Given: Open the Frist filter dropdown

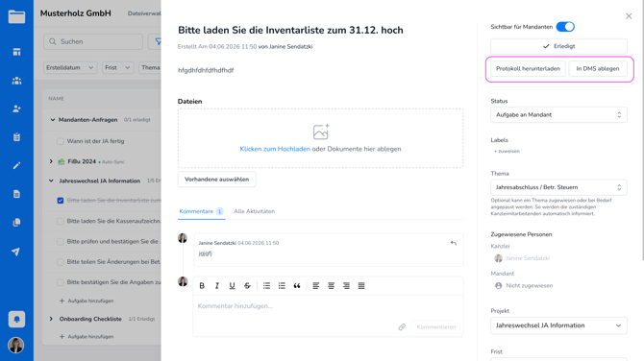Looking at the screenshot, I should point(117,67).
